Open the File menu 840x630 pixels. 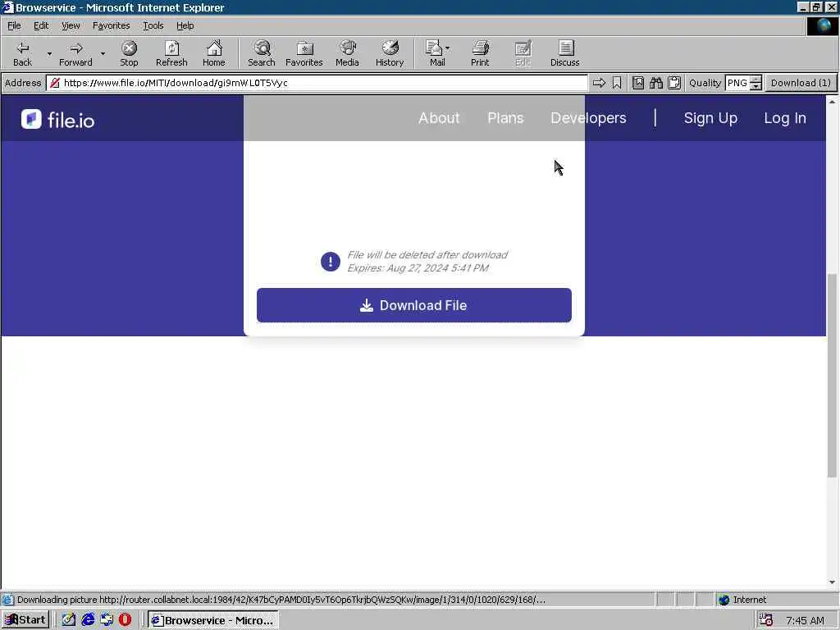14,25
